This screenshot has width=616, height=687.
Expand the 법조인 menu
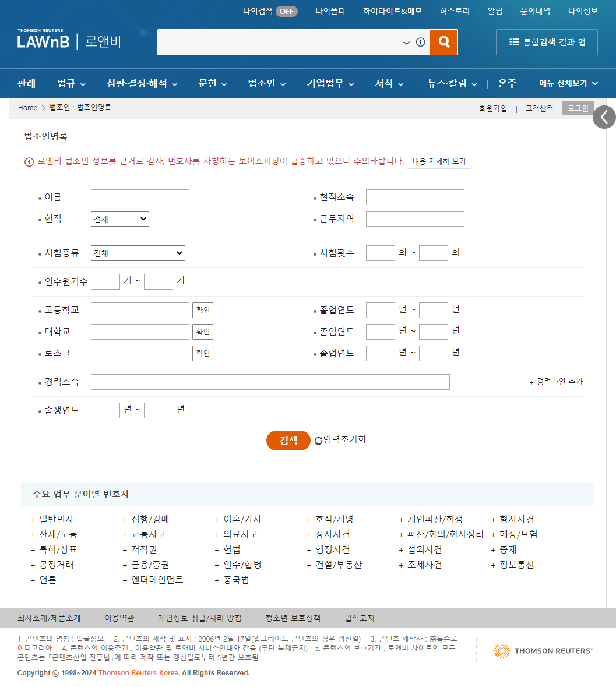(267, 83)
